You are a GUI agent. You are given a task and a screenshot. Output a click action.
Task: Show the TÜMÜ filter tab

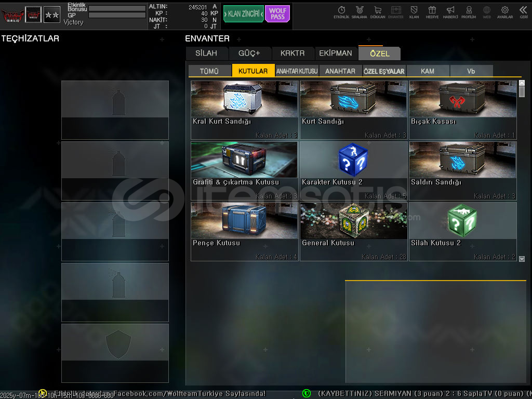[x=209, y=71]
